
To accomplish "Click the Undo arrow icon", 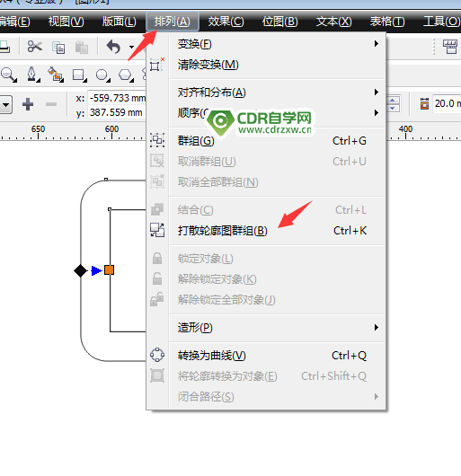I will point(113,47).
